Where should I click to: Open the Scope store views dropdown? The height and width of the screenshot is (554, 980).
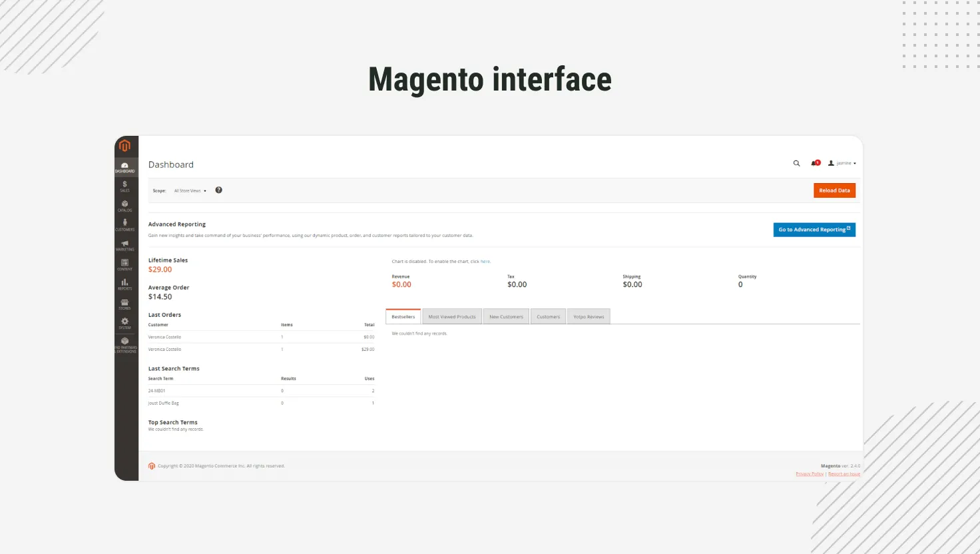[190, 190]
